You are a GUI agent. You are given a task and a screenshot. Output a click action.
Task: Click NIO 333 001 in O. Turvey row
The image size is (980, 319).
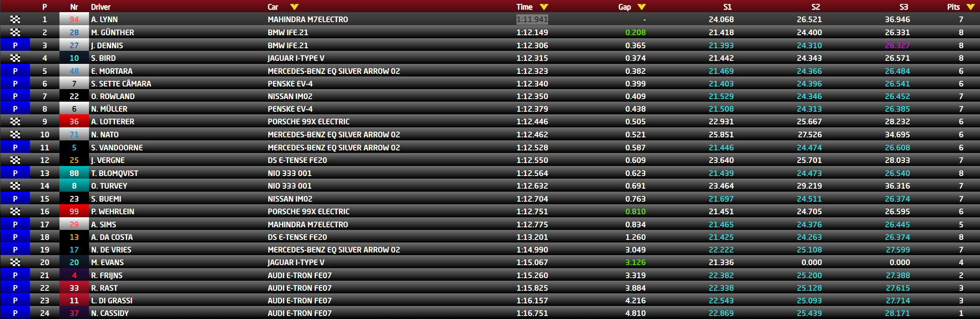pos(289,186)
